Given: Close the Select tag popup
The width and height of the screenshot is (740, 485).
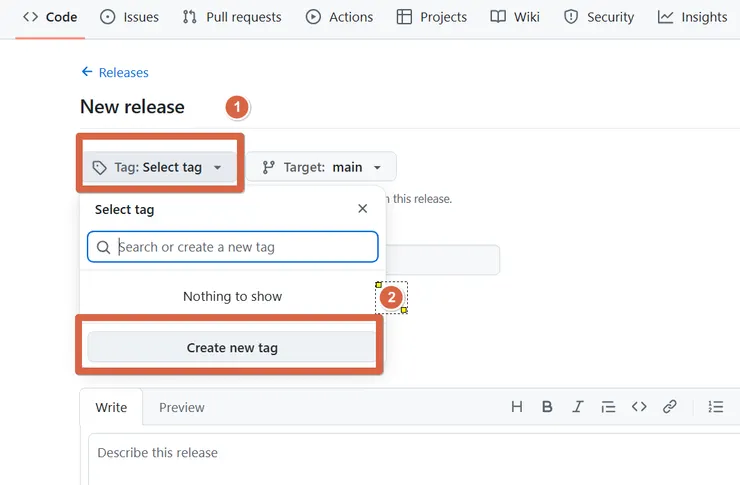Looking at the screenshot, I should 362,209.
